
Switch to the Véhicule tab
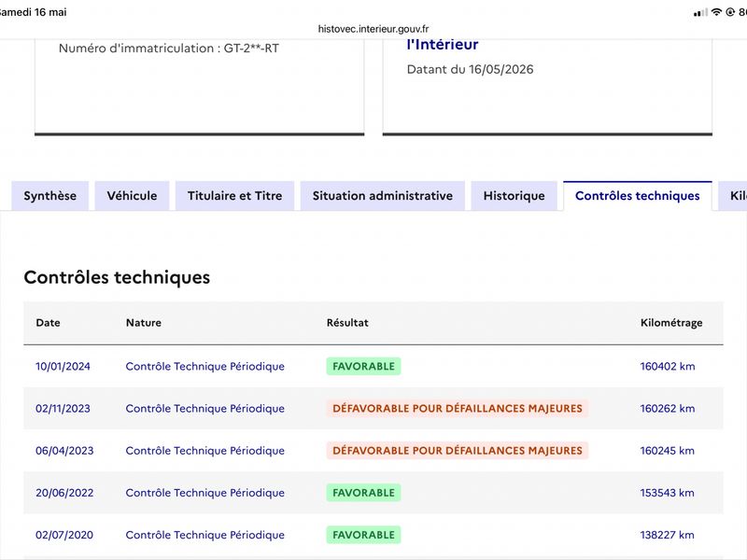pos(132,196)
